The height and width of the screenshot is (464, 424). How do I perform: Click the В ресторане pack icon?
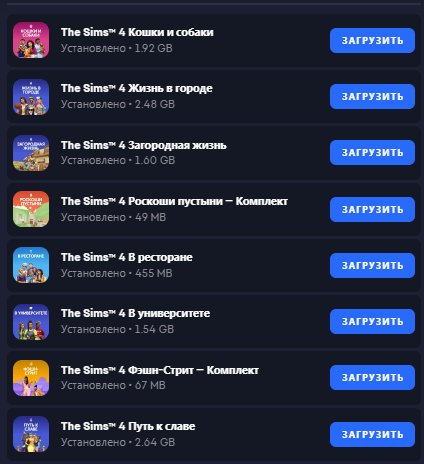[31, 265]
